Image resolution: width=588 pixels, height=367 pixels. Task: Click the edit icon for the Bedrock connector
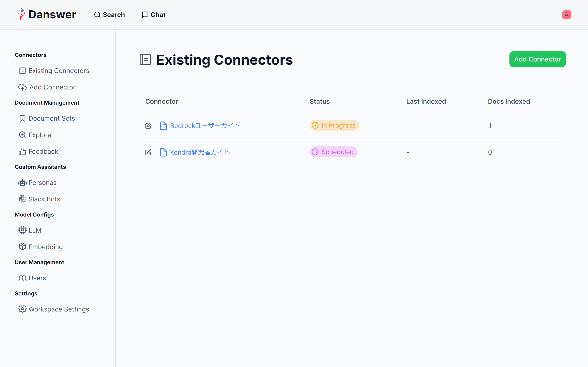(x=148, y=126)
